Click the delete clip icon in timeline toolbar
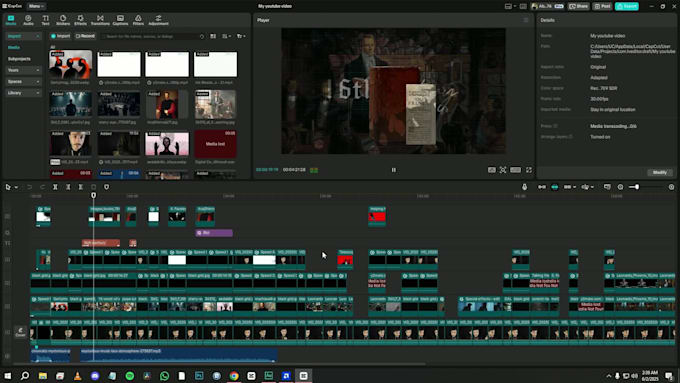 click(x=93, y=187)
